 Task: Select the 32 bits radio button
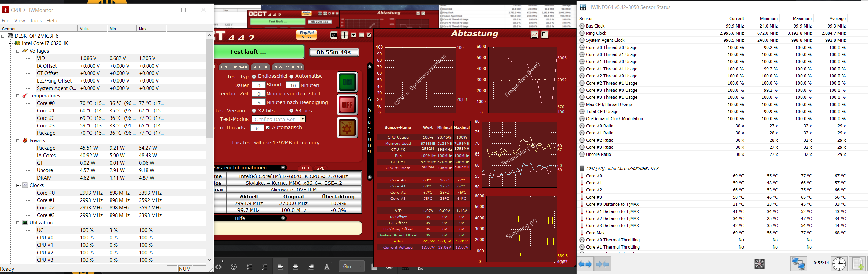pos(254,111)
